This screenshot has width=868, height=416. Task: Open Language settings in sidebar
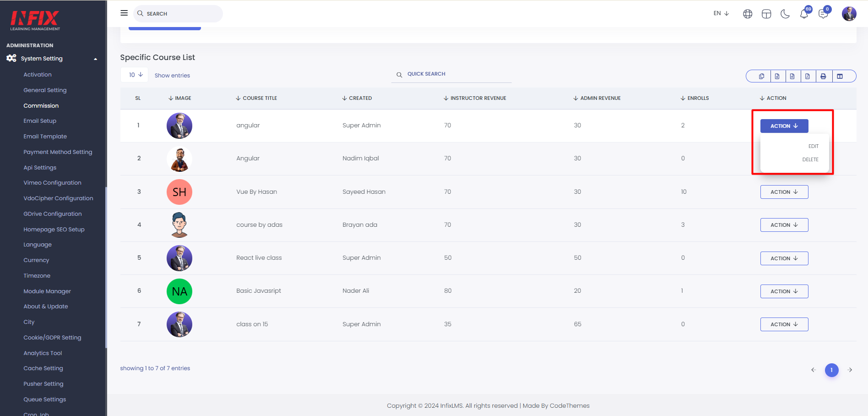click(x=38, y=245)
